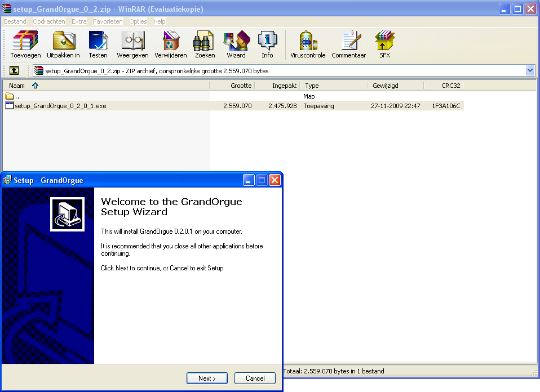Minimize the Setup - GrandOrgue dialog
Image resolution: width=540 pixels, height=392 pixels.
coord(249,180)
